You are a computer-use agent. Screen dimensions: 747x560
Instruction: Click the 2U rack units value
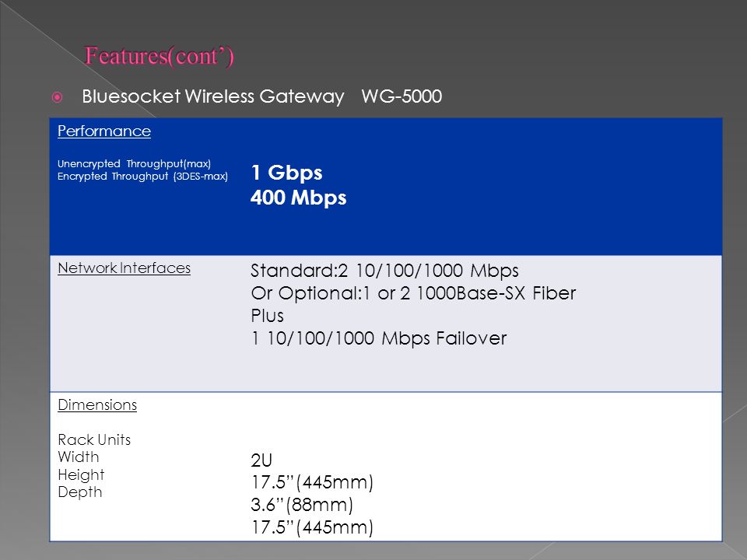[261, 460]
